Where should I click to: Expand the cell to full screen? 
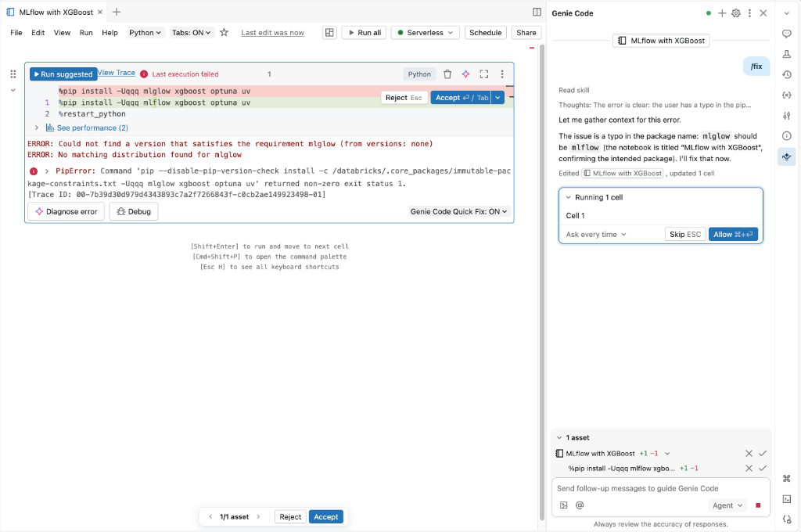pyautogui.click(x=485, y=74)
